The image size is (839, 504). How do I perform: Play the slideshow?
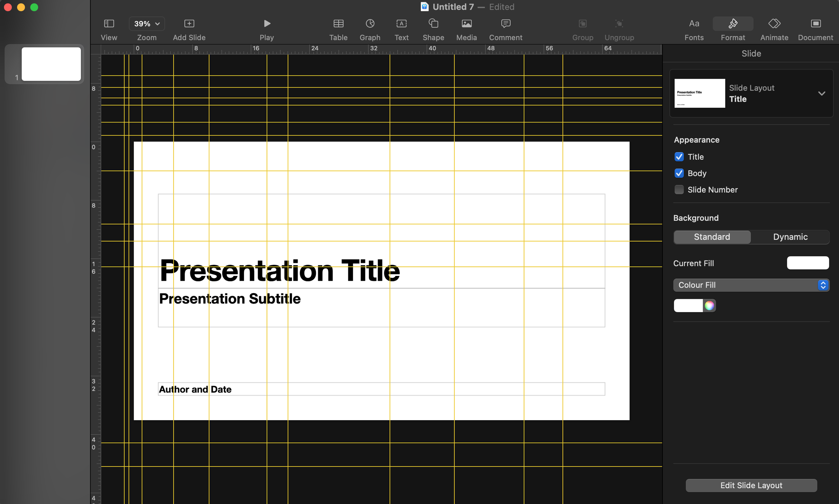(x=267, y=24)
